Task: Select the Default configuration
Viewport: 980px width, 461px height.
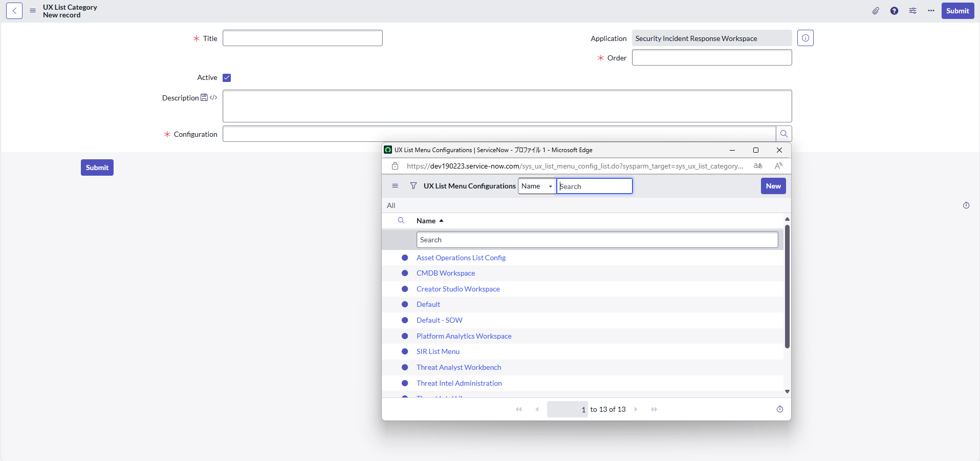Action: tap(428, 304)
